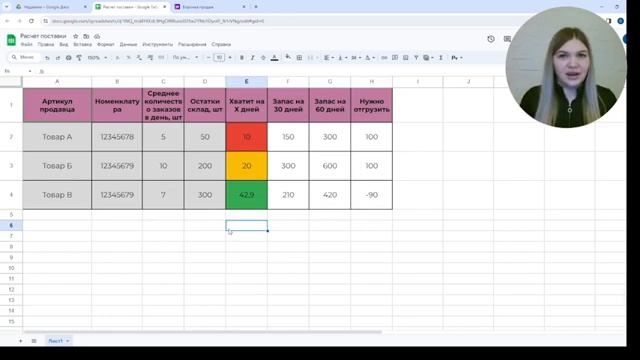Open the Файл menu
640x360 pixels.
click(26, 44)
